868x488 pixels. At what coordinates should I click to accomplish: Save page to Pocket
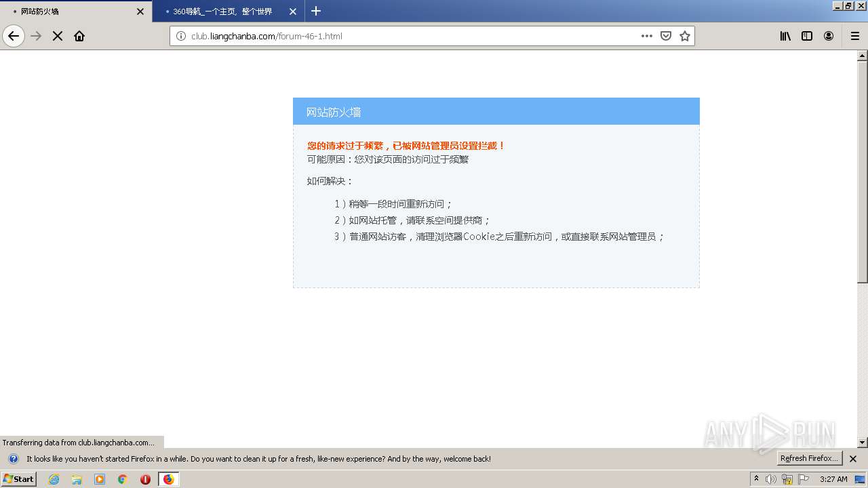point(666,36)
